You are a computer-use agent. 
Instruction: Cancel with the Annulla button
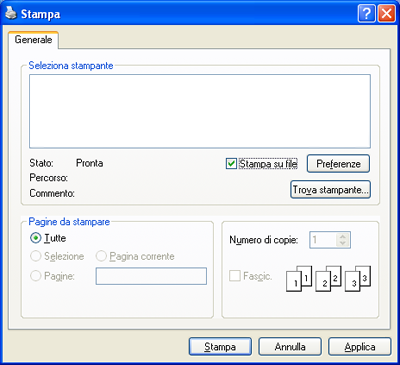pyautogui.click(x=290, y=347)
